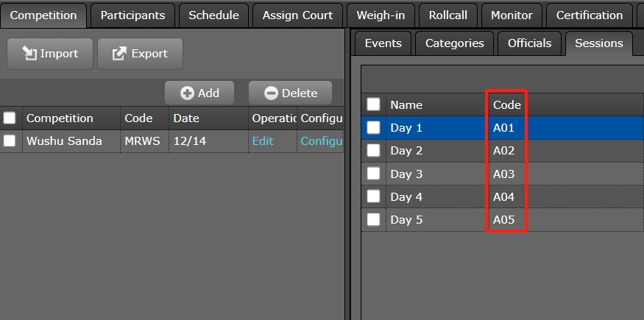The height and width of the screenshot is (320, 644).
Task: Switch to the Events tab
Action: (x=383, y=43)
